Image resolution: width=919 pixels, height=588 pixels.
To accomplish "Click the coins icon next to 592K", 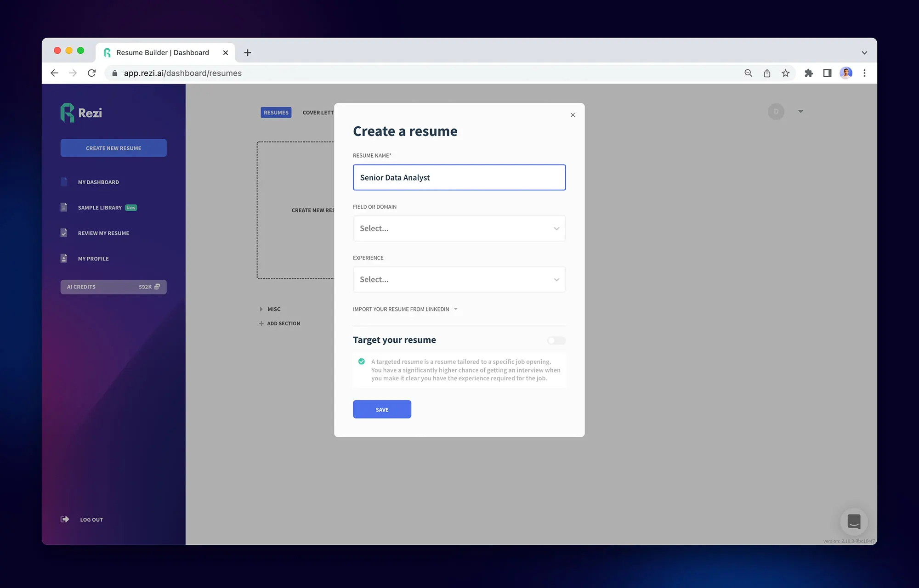I will click(158, 287).
